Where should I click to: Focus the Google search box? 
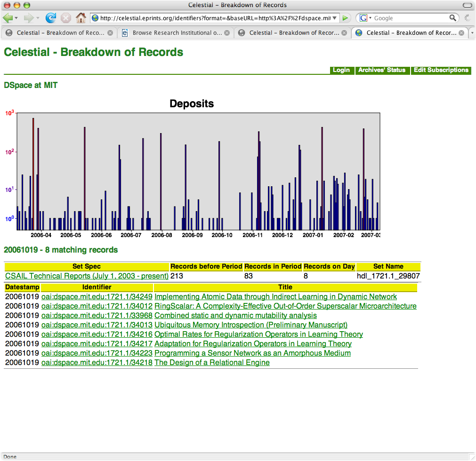411,18
